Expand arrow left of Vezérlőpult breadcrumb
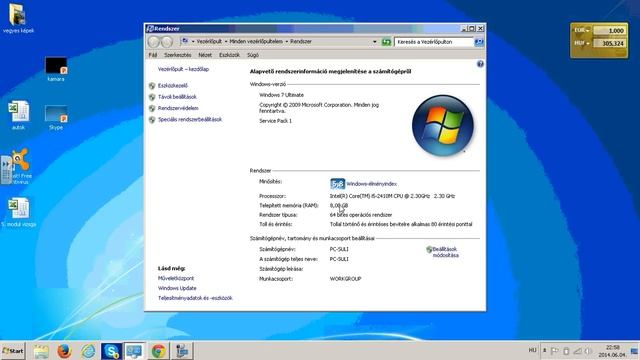 click(193, 42)
